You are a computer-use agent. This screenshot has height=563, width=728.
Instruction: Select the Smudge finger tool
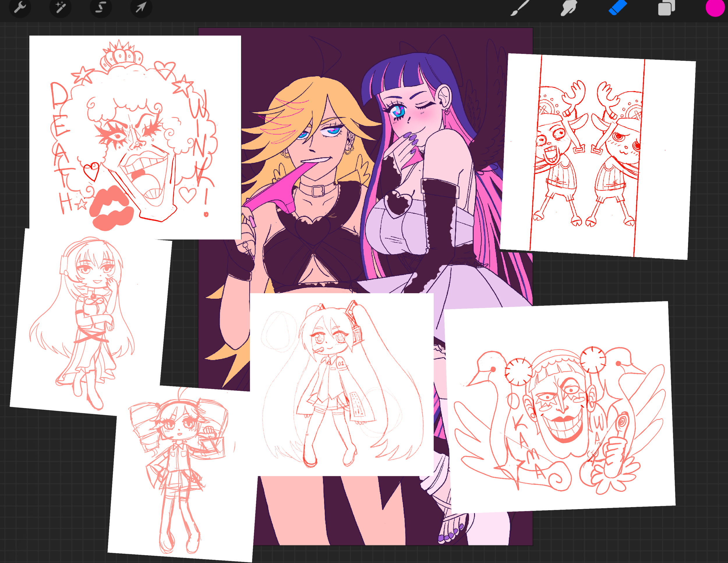[568, 8]
